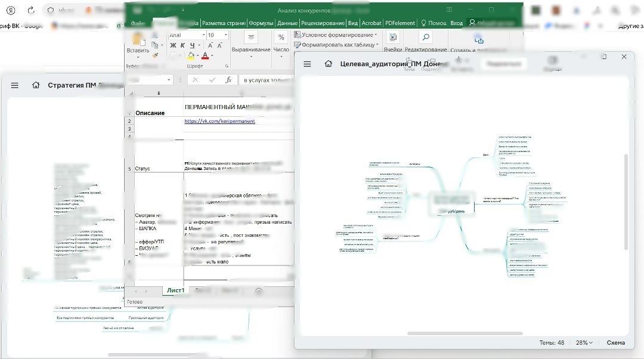Open the Данные ribbon tab

click(287, 23)
